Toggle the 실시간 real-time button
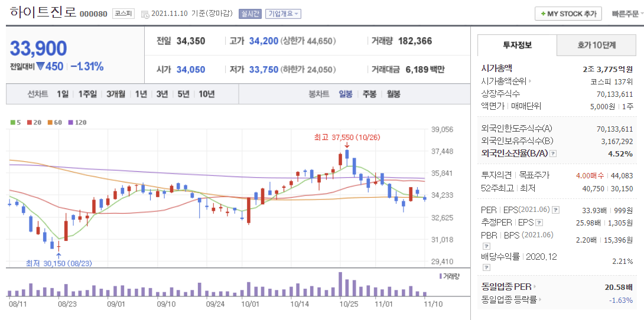Screen dimensions: 644x320 (x=250, y=14)
